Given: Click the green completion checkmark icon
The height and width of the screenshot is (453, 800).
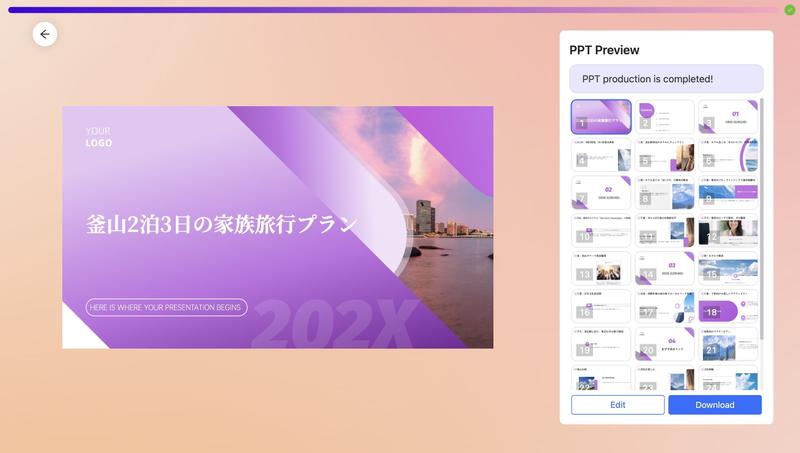Looking at the screenshot, I should click(789, 10).
